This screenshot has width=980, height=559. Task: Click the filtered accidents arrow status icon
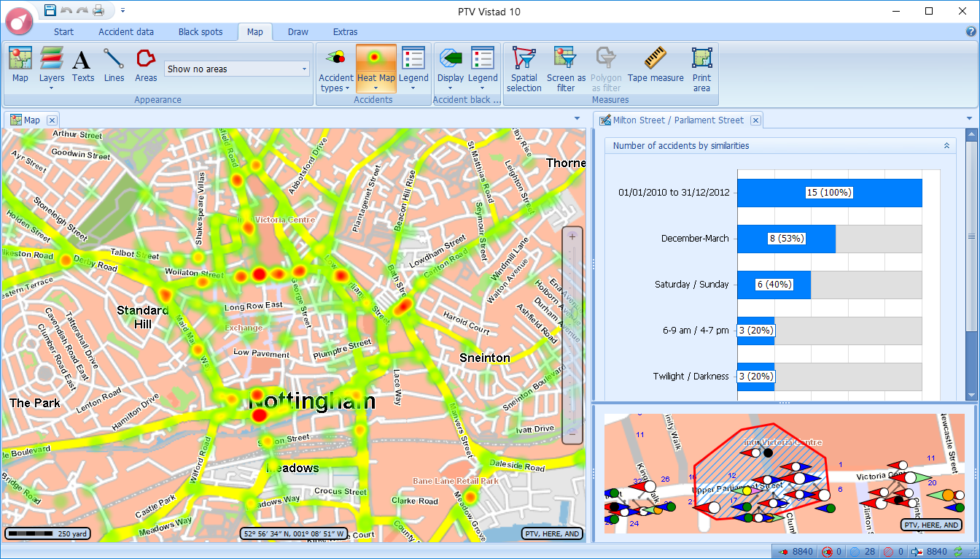tap(918, 552)
